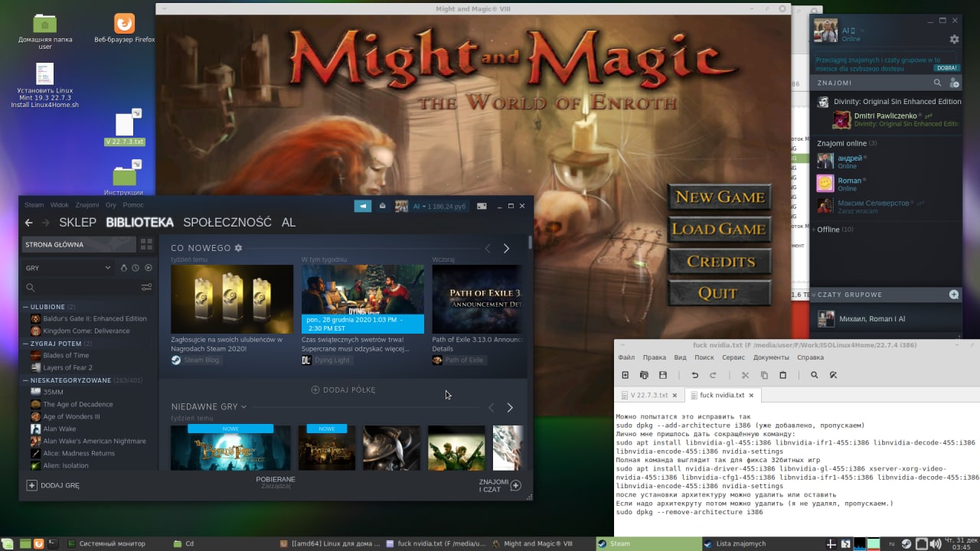980x551 pixels.
Task: Click QUIT in Might and Magic
Action: tap(720, 293)
